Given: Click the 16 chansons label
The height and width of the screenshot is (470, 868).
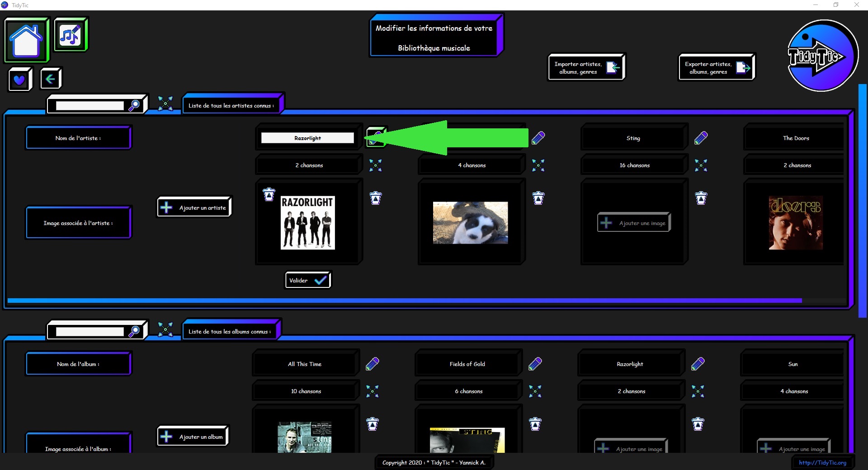Looking at the screenshot, I should 635,165.
